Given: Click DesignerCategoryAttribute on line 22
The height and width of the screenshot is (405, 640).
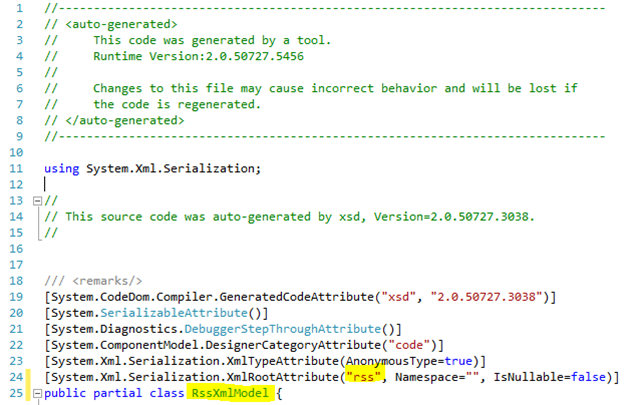Looking at the screenshot, I should click(293, 345).
